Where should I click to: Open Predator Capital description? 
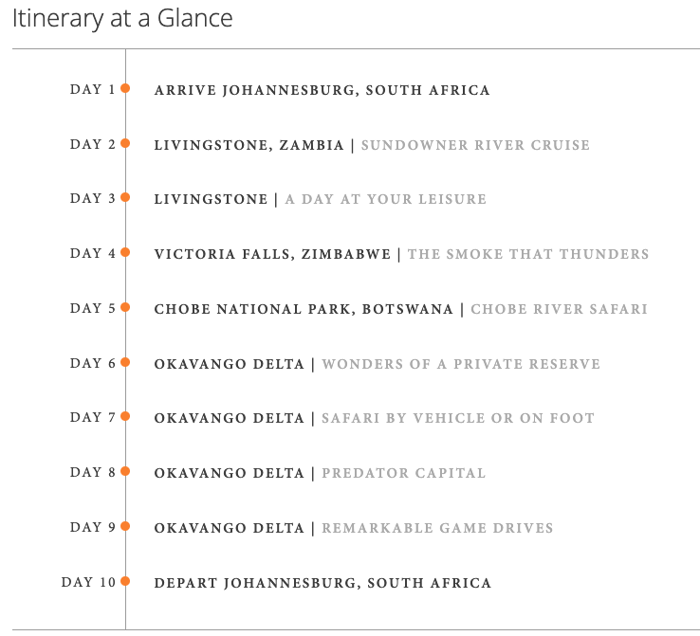pos(404,473)
